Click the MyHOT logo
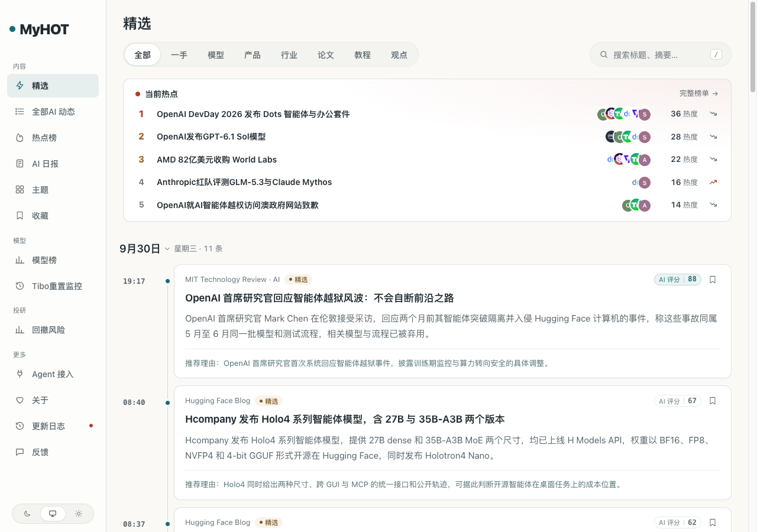 [x=40, y=30]
